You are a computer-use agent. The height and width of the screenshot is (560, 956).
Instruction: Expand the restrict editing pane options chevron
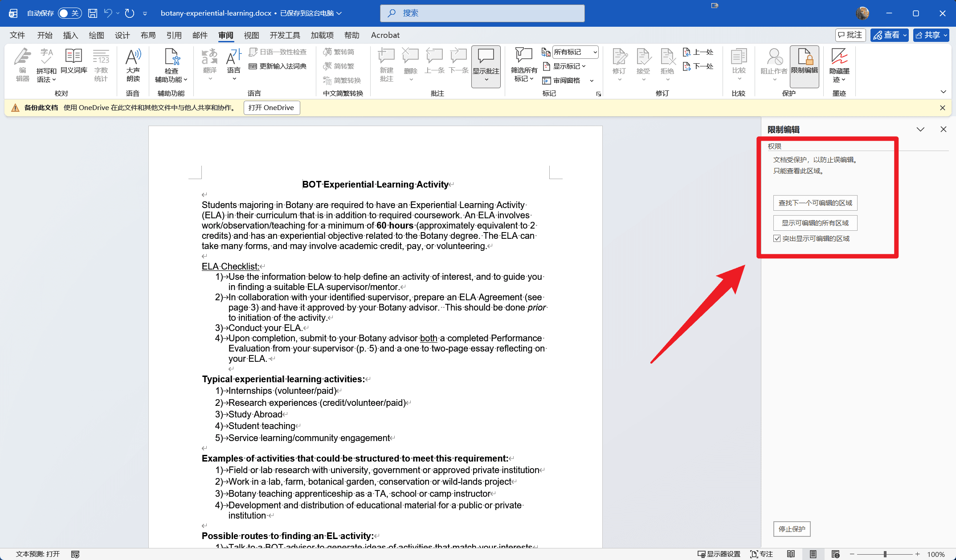coord(920,130)
